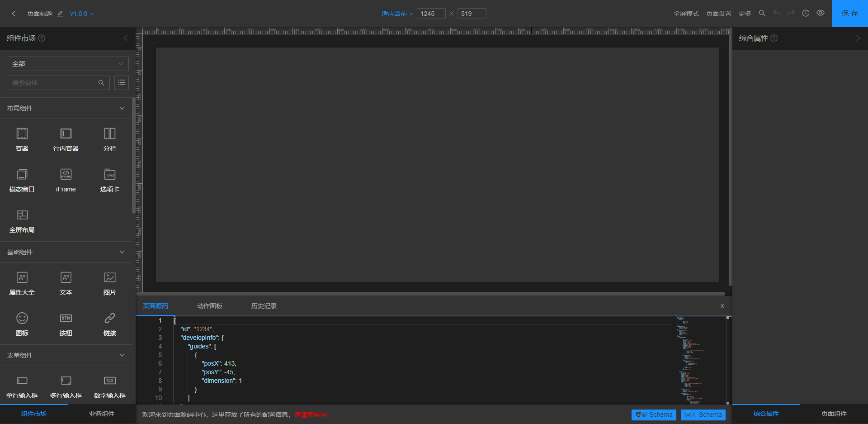Click the canvas height field 519

(472, 14)
